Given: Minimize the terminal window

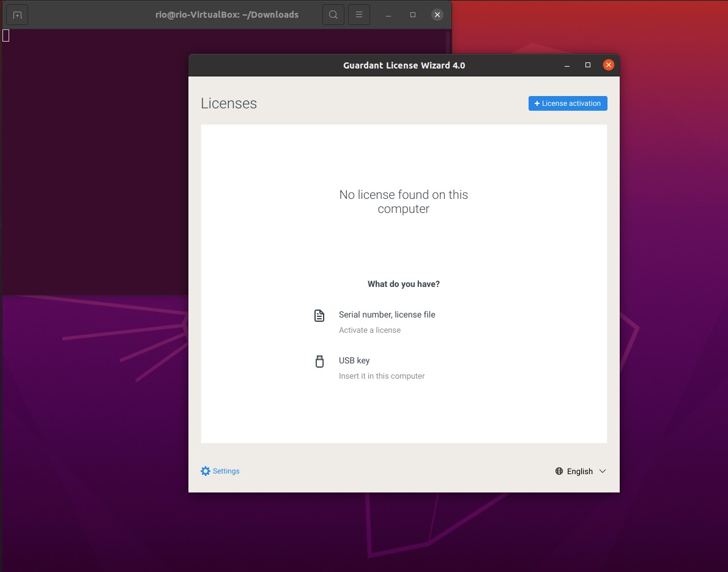Looking at the screenshot, I should [388, 15].
